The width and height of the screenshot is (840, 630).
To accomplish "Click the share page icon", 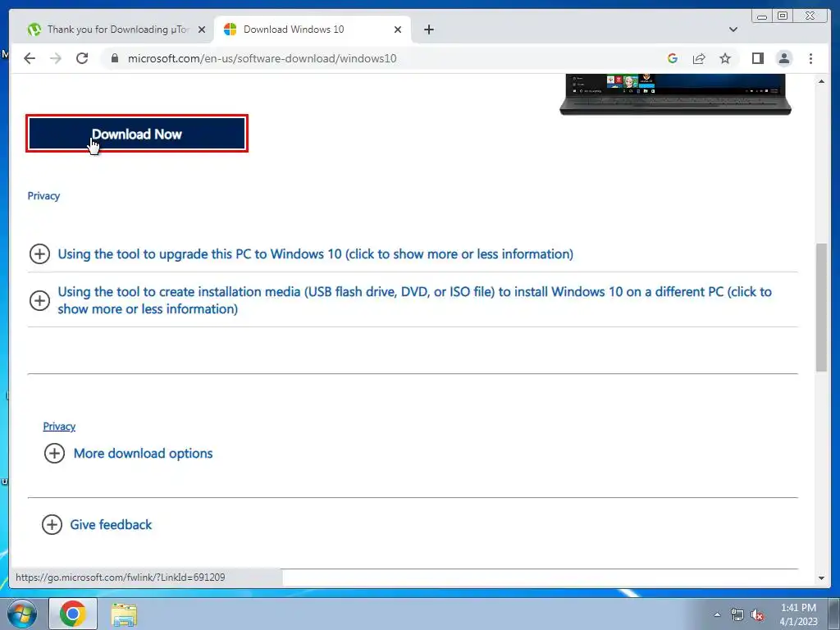I will click(699, 58).
